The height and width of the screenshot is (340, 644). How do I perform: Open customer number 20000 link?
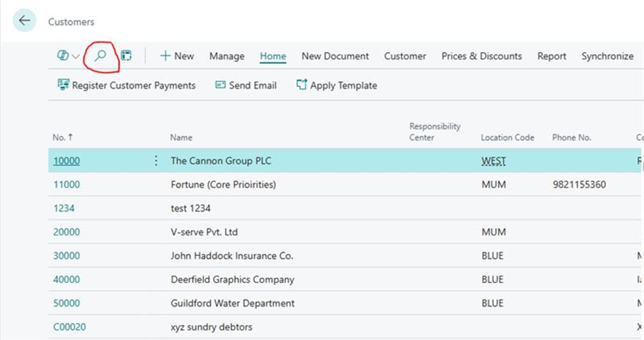pos(66,232)
